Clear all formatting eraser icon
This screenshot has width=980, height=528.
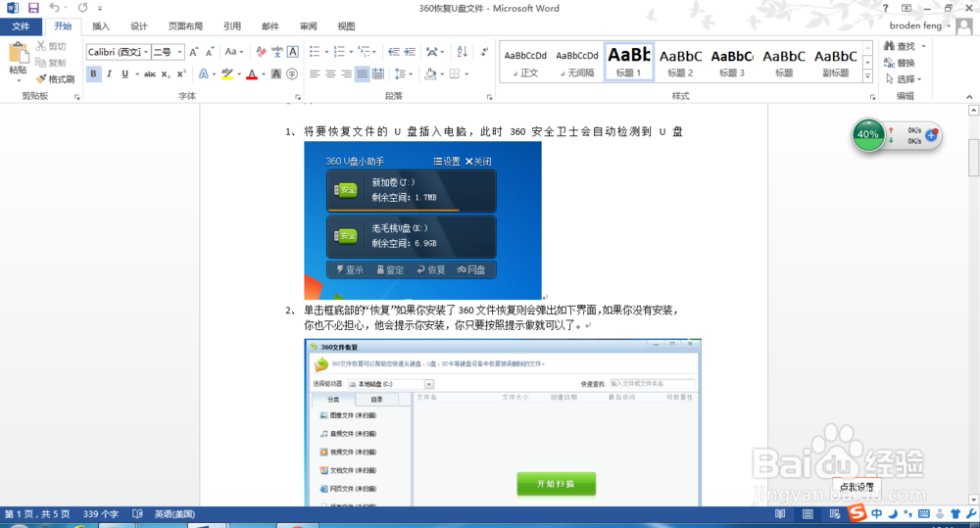pos(262,52)
